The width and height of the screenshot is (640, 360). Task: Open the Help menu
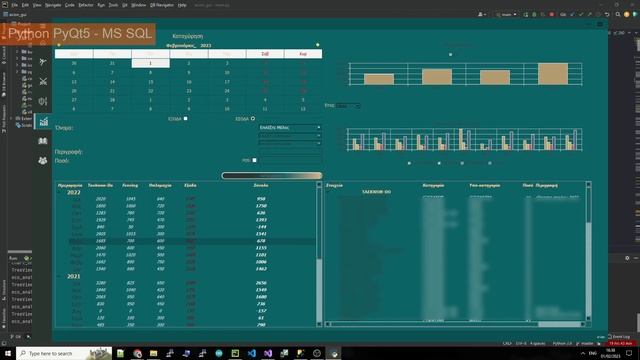(x=182, y=5)
